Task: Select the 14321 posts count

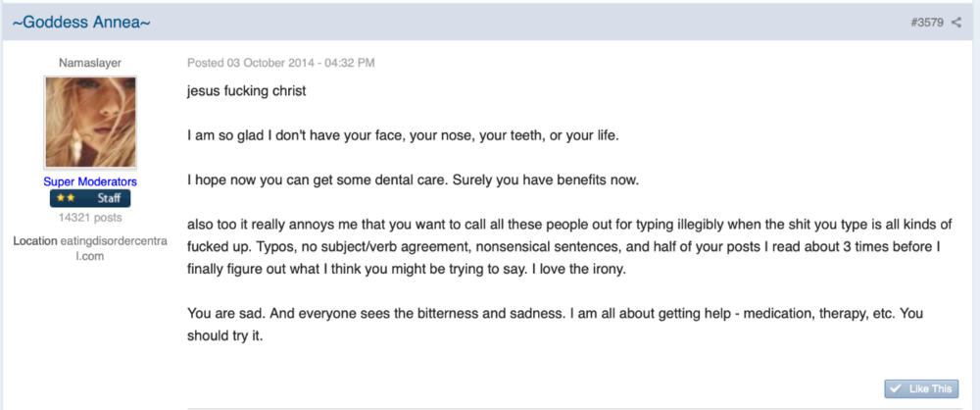Action: [90, 218]
